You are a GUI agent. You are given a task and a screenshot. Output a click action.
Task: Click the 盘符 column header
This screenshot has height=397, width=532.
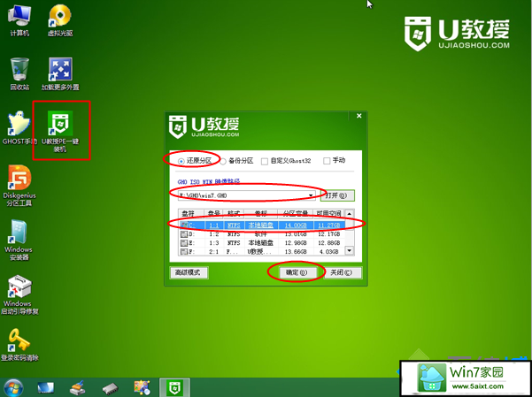coord(192,214)
